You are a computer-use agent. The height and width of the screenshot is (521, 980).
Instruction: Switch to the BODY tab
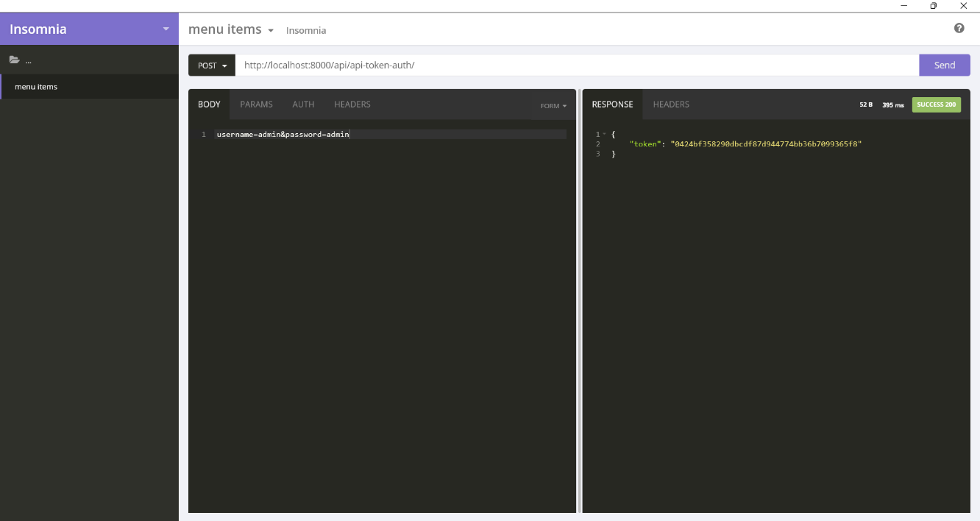[x=209, y=104]
